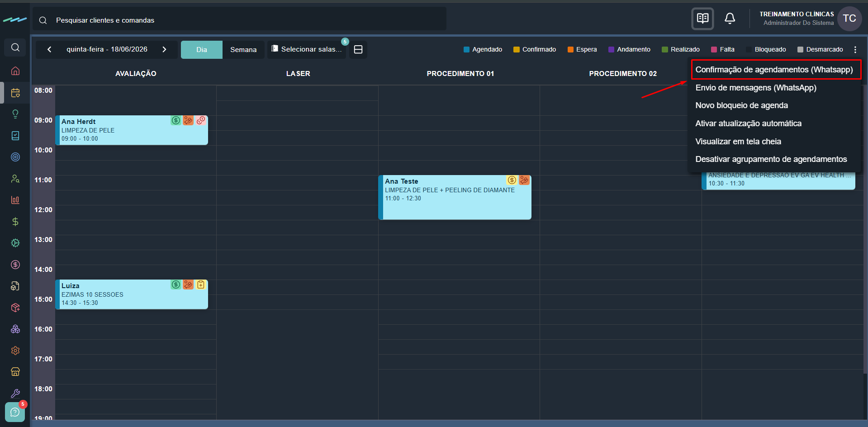Click the TC user avatar
The image size is (868, 427).
tap(849, 19)
